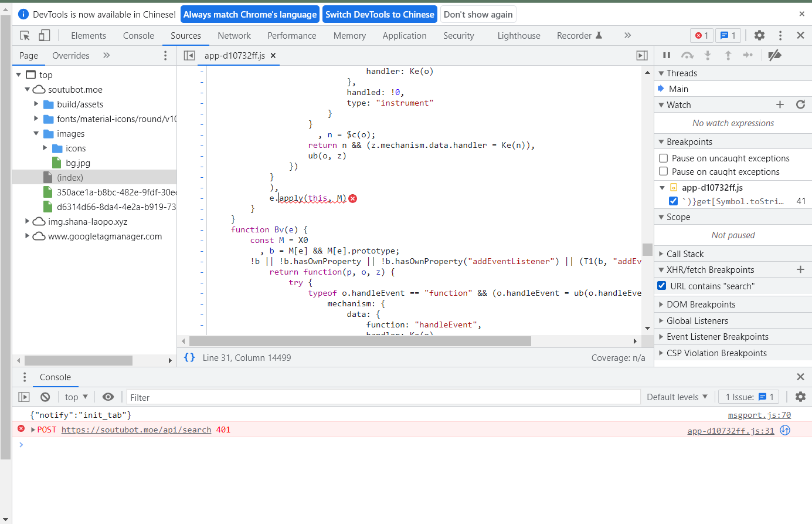Open bg.jpg in the file tree
The image size is (812, 524).
point(78,163)
